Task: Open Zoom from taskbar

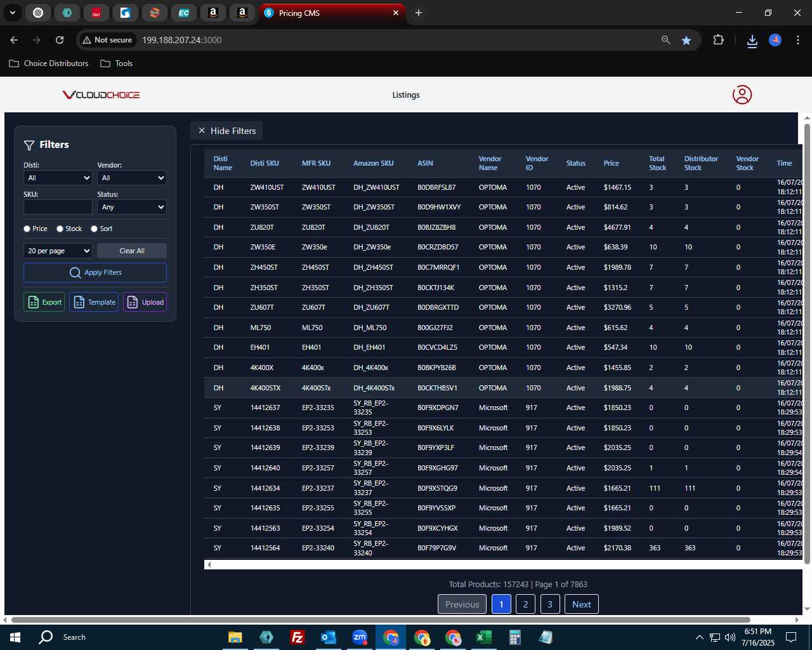Action: coord(360,637)
